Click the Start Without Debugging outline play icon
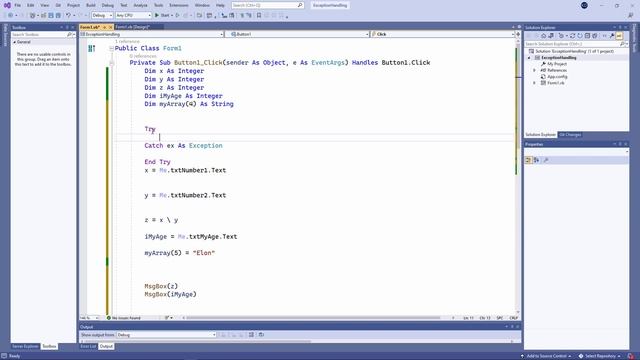Viewport: 640px width, 360px height. 177,15
